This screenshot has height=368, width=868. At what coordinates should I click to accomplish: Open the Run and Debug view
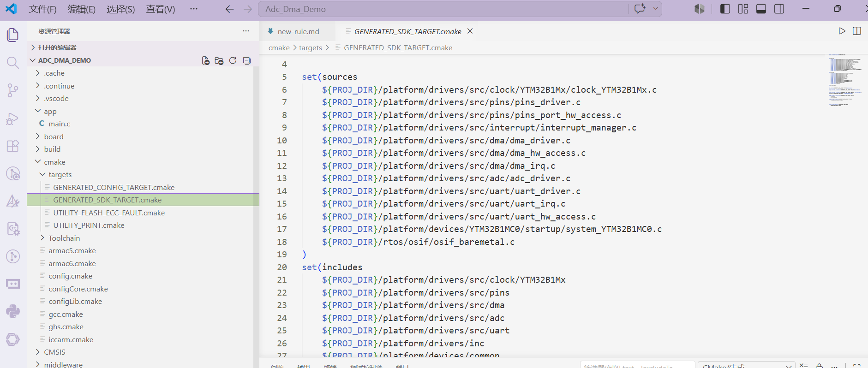pyautogui.click(x=13, y=119)
